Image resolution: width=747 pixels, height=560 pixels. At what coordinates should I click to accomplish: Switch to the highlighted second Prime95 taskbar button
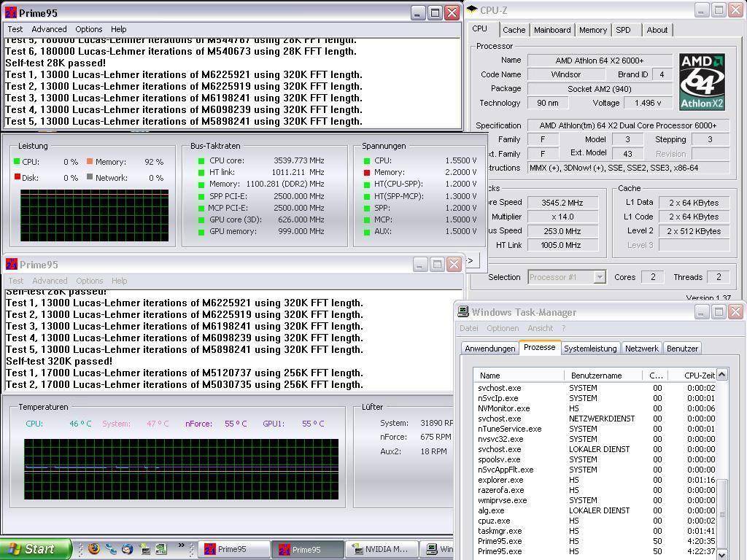point(308,549)
